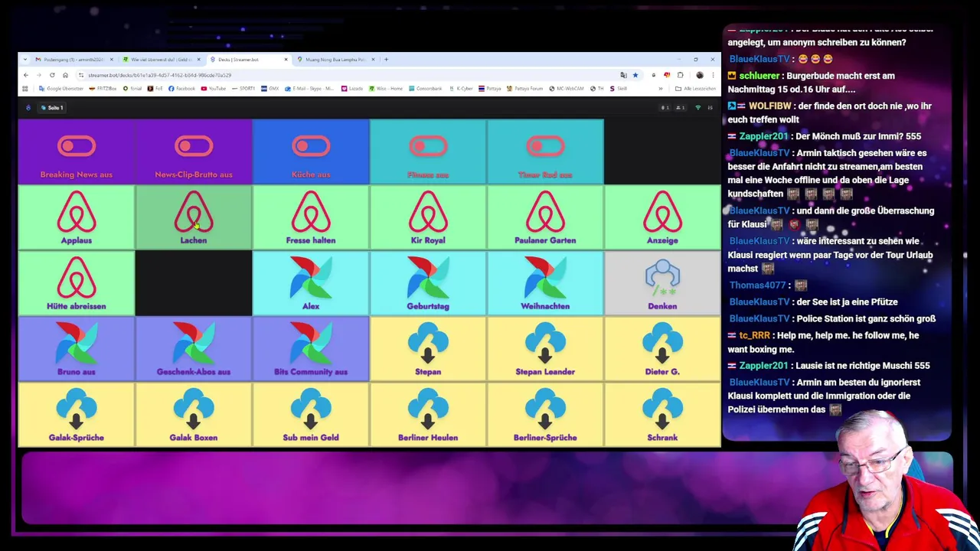Bookmark star in address bar
This screenshot has height=551, width=980.
click(x=635, y=75)
